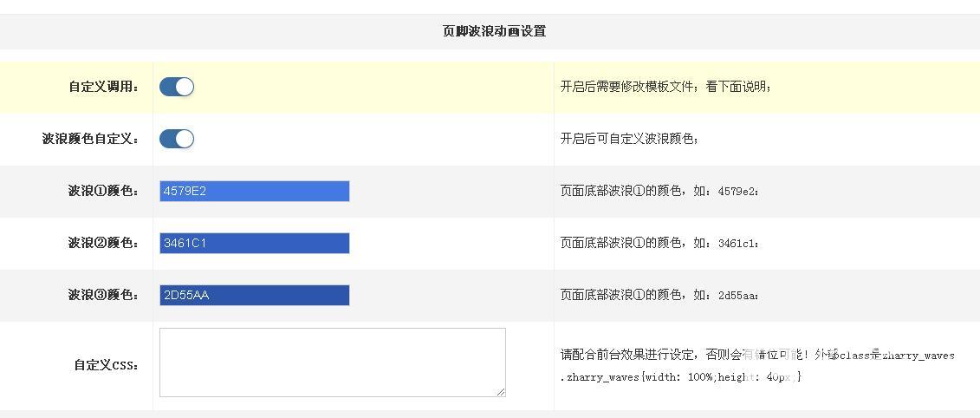Click the description mentioning 4579e2
Image resolution: width=980 pixels, height=418 pixels.
point(659,191)
